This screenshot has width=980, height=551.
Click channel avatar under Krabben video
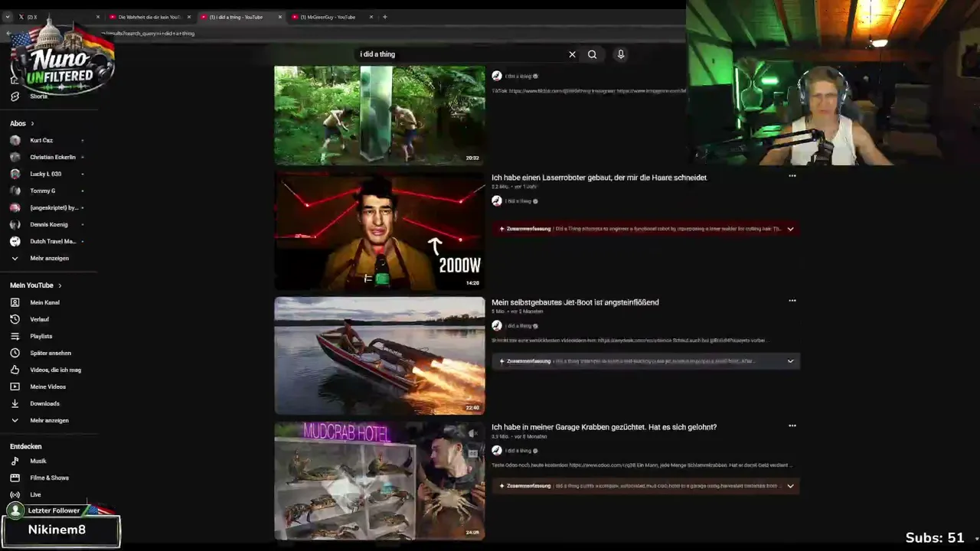coord(497,450)
